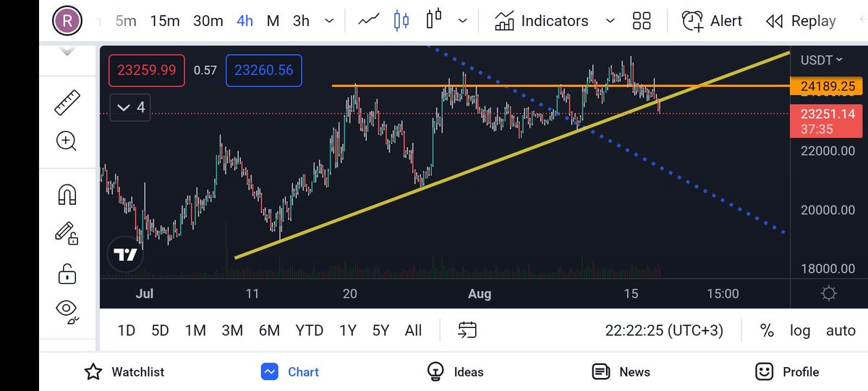Viewport: 868px width, 391px height.
Task: Switch to candlestick chart style
Action: [401, 20]
